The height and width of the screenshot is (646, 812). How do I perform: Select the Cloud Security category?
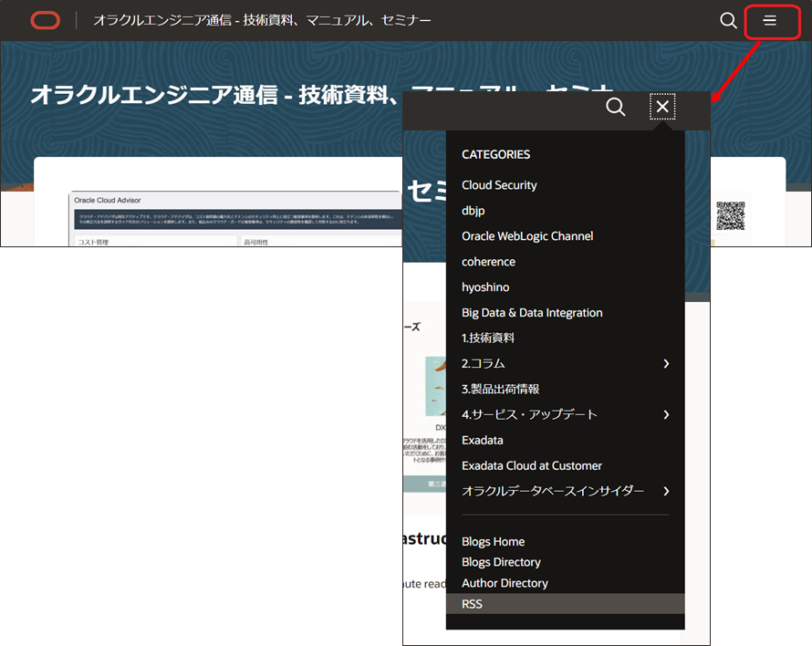pos(499,185)
